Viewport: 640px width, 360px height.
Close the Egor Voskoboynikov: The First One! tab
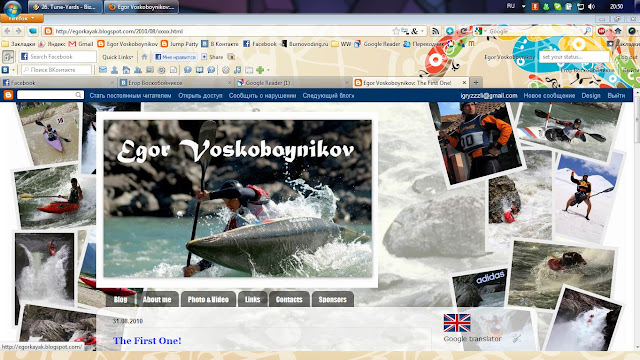464,82
